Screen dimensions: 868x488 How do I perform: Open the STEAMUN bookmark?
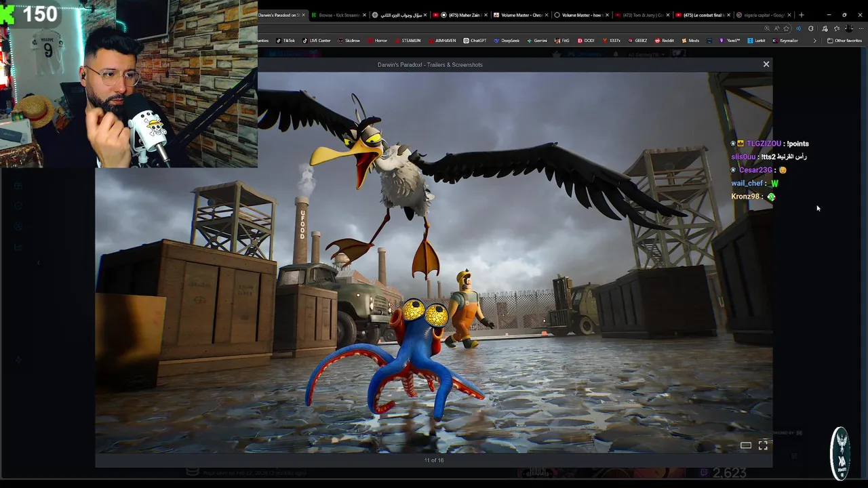coord(408,41)
